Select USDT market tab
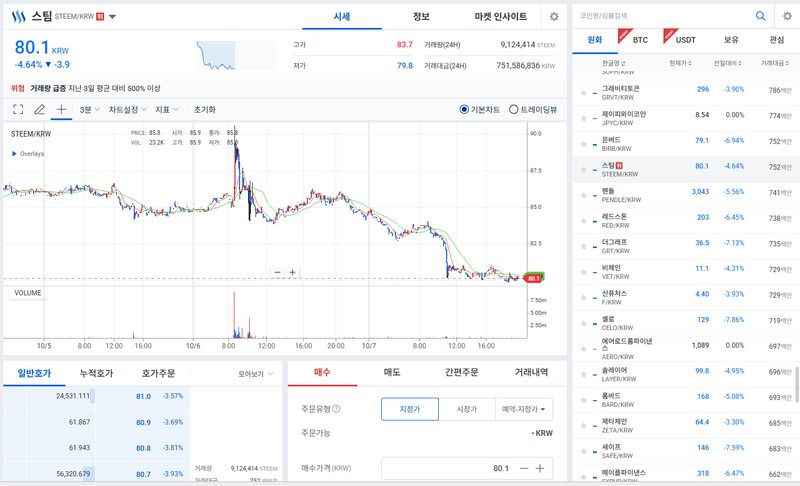 coord(686,40)
